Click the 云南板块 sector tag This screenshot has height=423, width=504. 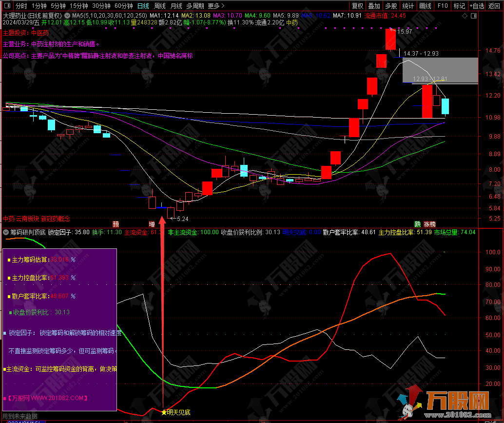click(28, 219)
